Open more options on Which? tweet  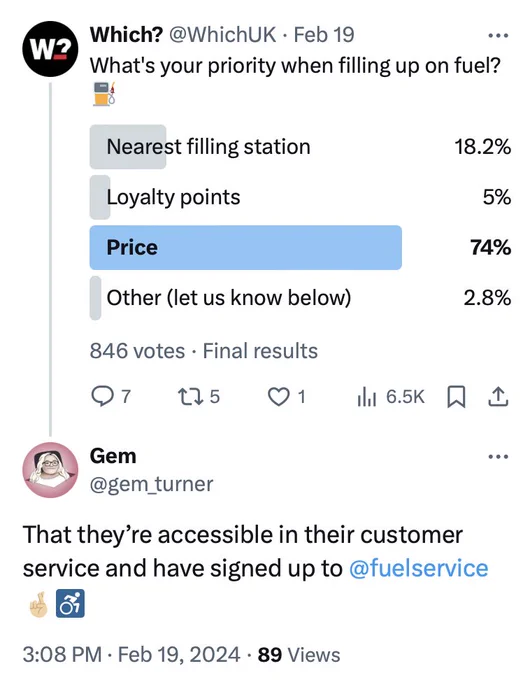point(498,36)
